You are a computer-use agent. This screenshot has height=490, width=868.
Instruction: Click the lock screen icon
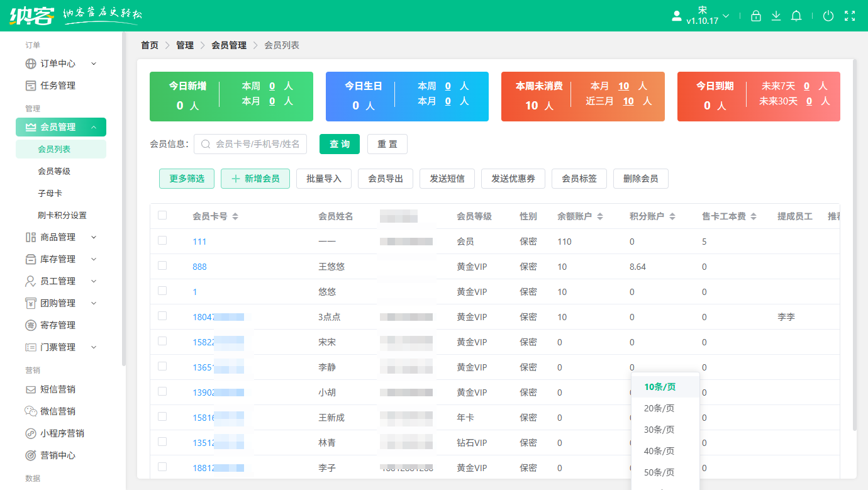756,16
